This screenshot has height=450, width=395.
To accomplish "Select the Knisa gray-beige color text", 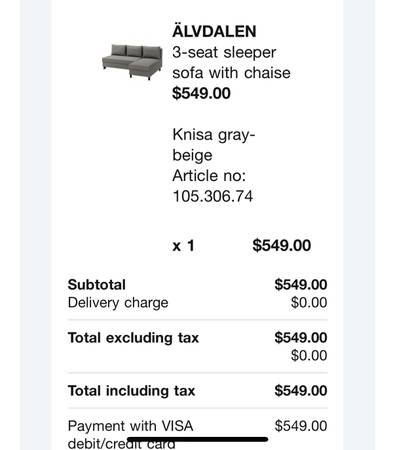I will pos(214,145).
